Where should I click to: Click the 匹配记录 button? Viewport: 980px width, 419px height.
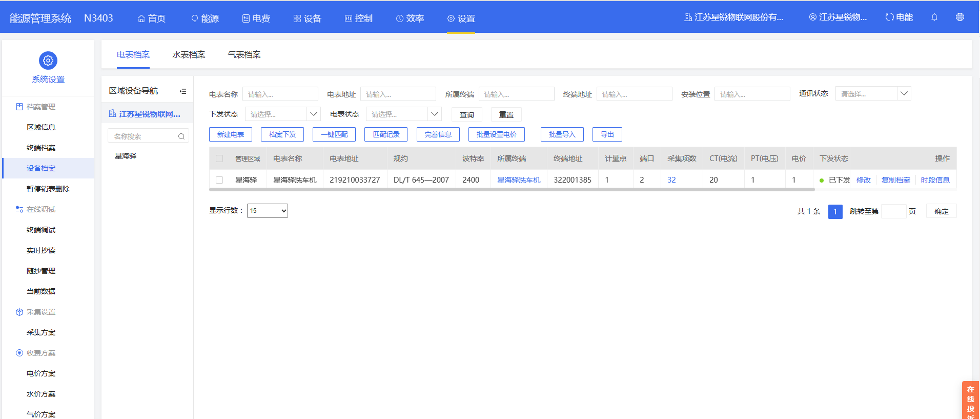[x=386, y=134]
